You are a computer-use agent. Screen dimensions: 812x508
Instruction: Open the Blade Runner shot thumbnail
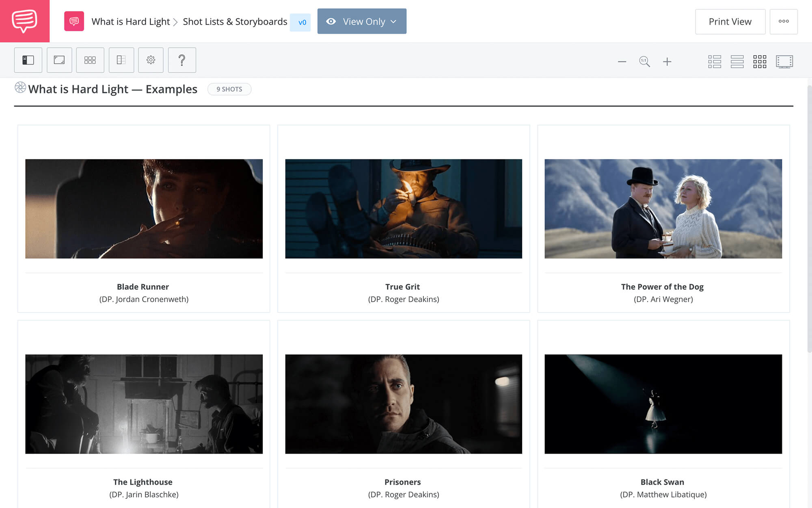tap(144, 209)
